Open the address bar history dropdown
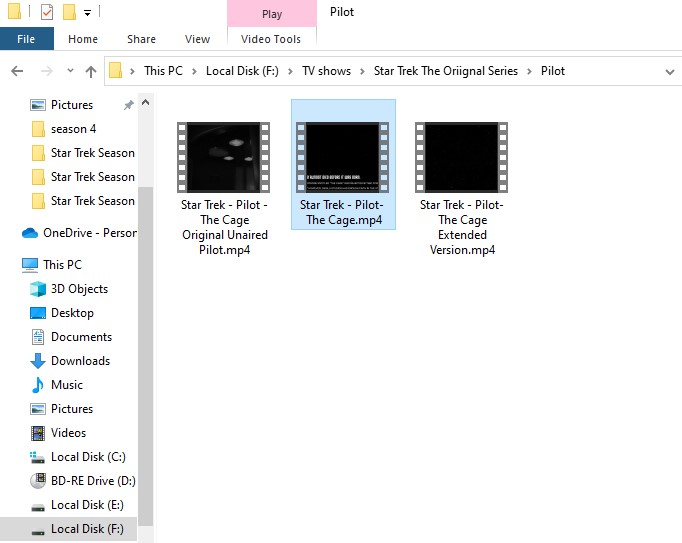This screenshot has height=543, width=682. (670, 72)
